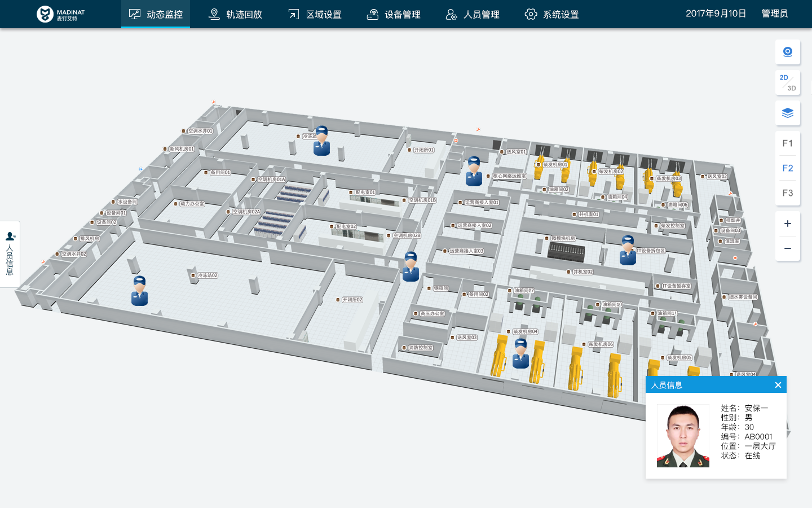Click the camera view icon button
812x508 pixels.
tap(788, 52)
